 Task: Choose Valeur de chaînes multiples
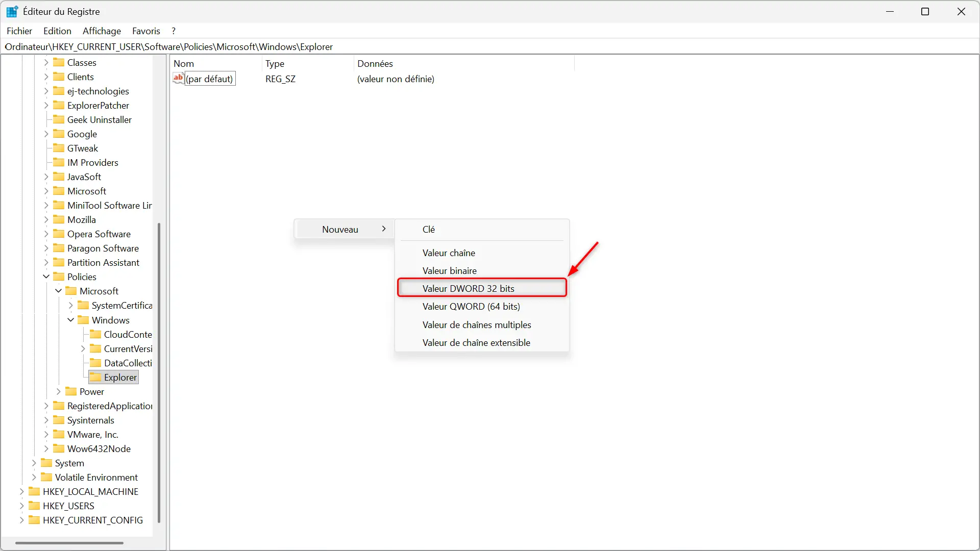pos(482,324)
